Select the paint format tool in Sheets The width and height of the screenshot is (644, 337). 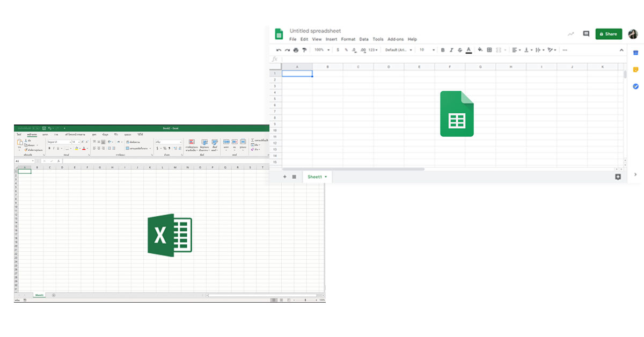point(304,50)
